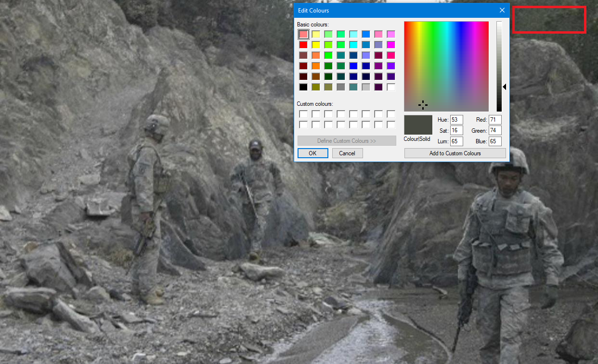Focus the Blue value field

(495, 141)
